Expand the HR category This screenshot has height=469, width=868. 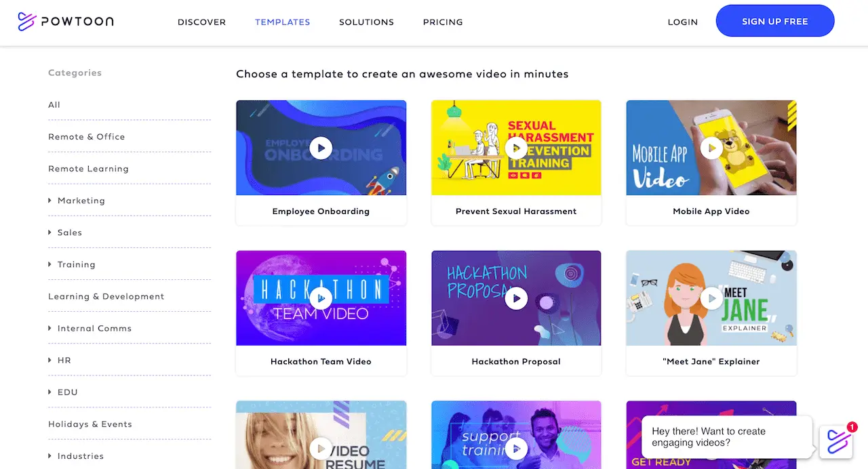click(x=50, y=360)
